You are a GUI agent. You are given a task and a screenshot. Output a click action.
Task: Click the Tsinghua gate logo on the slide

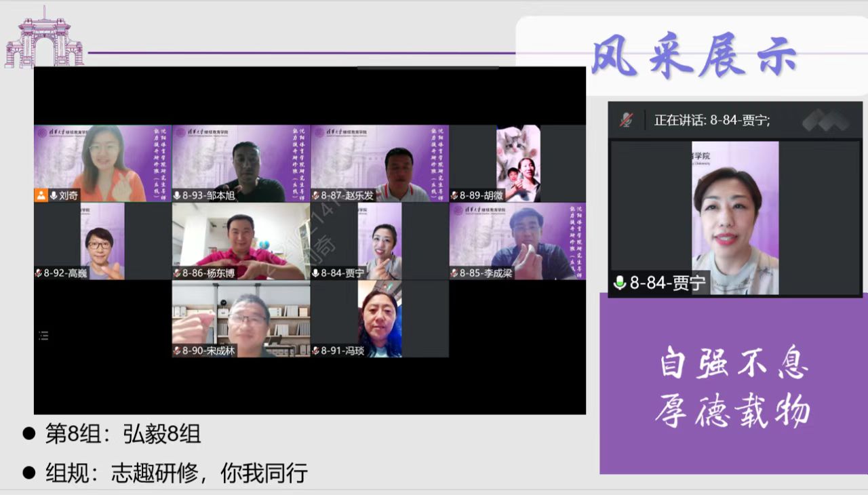pyautogui.click(x=44, y=39)
